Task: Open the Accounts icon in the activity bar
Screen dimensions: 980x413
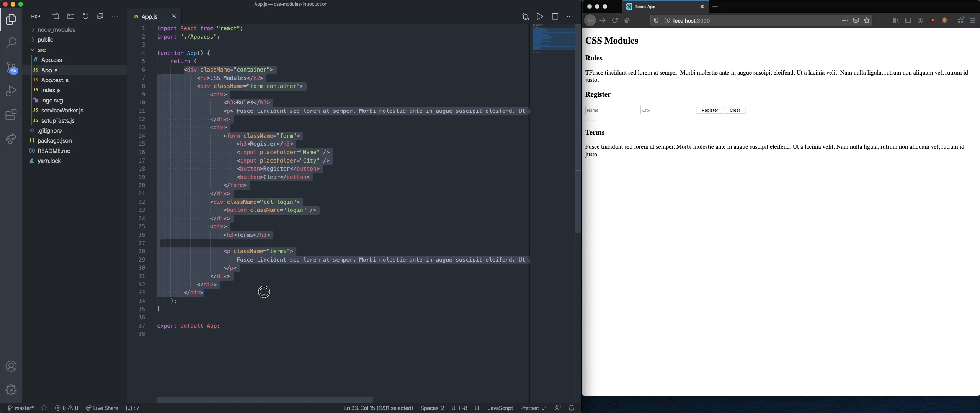Action: 11,366
